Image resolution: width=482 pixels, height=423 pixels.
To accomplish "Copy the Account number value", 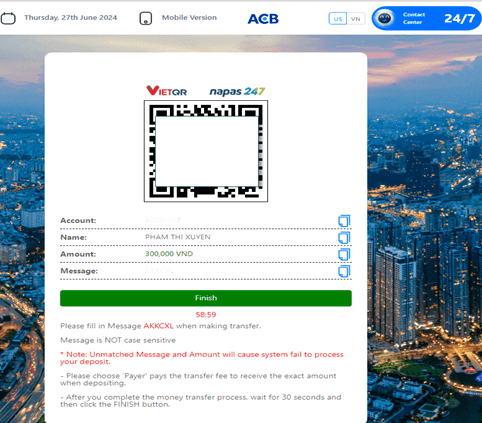I will pyautogui.click(x=344, y=221).
